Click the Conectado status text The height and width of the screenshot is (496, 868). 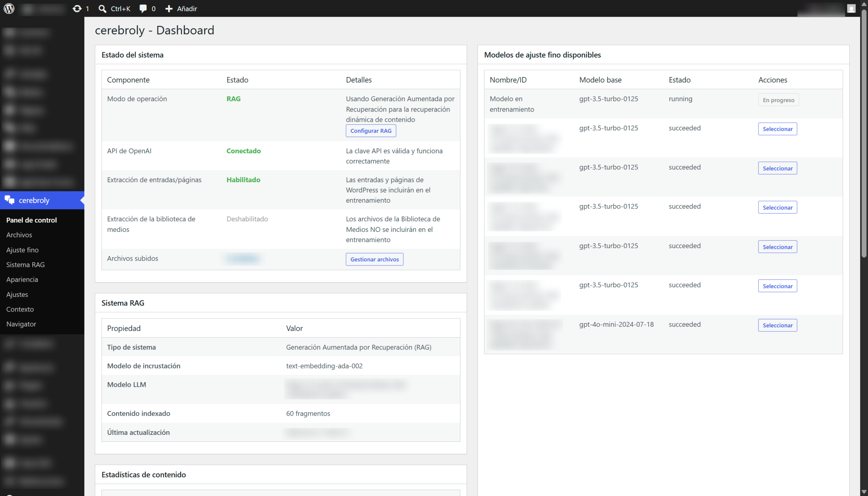coord(243,151)
